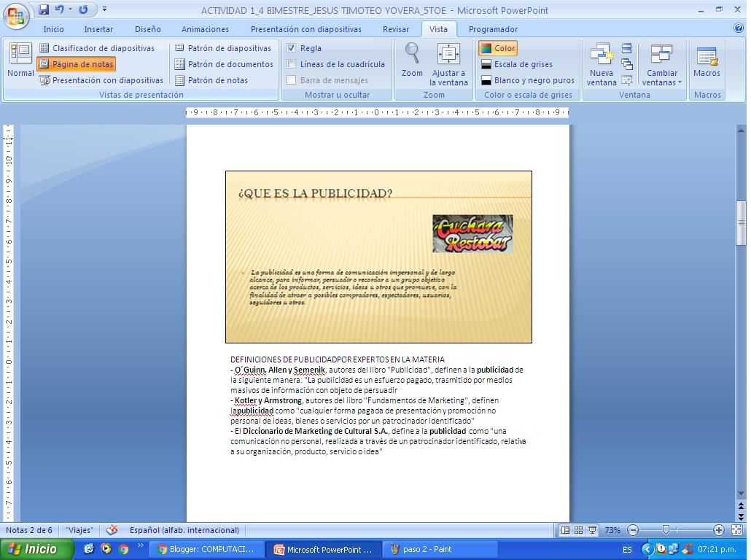This screenshot has width=751, height=560.
Task: Switch to Normal view in ribbon
Action: coord(20,60)
